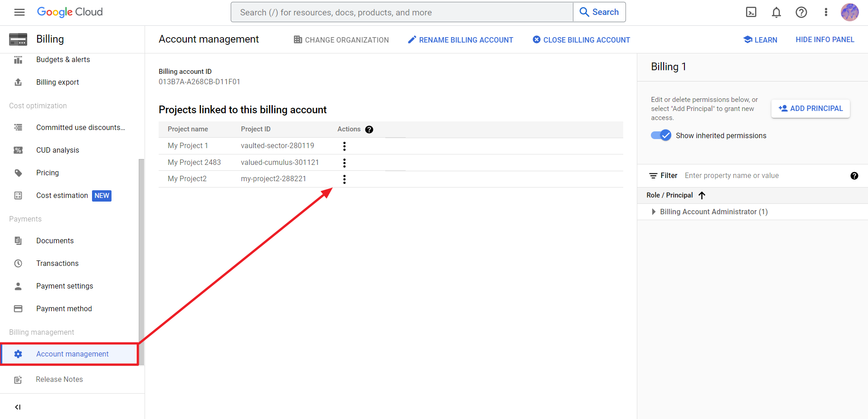Click the CUD analysis percent icon

[x=18, y=150]
